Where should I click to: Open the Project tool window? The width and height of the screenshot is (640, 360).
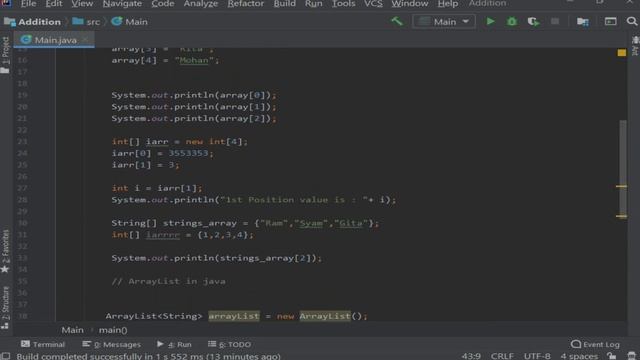(5, 55)
